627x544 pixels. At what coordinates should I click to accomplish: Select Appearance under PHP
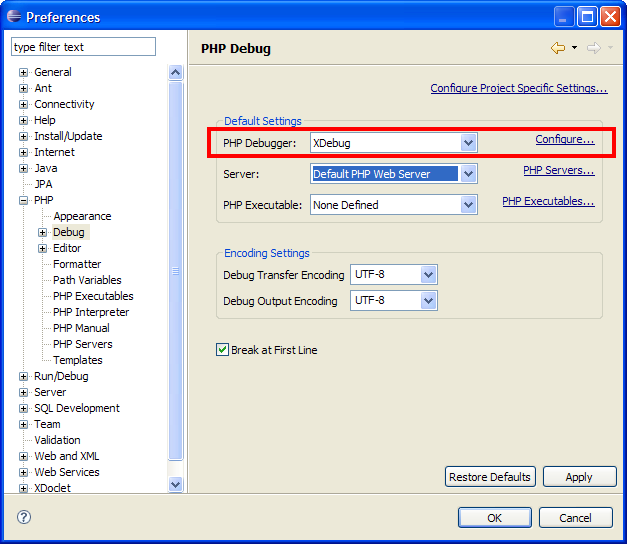[x=82, y=216]
